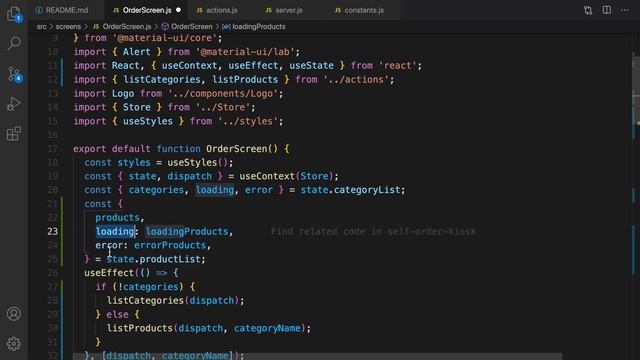This screenshot has width=640, height=360.
Task: Click the Find related code hint text
Action: point(373,232)
